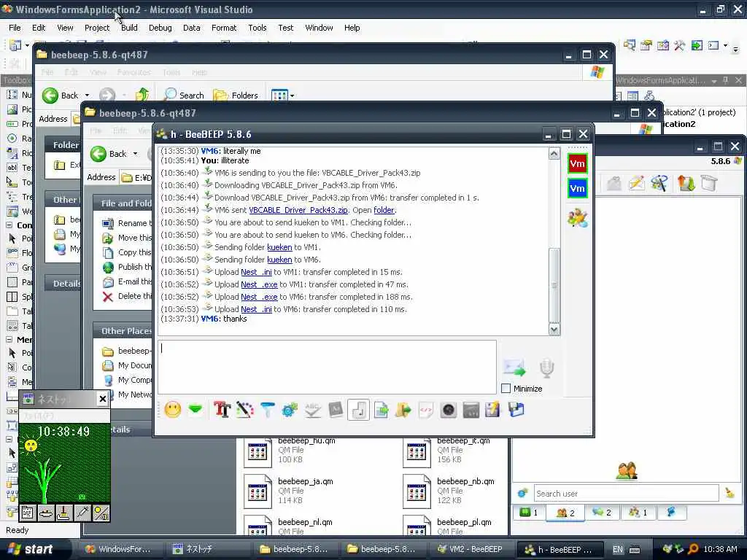This screenshot has width=747, height=560.
Task: Click the green down-arrow icon beside emoticons
Action: [196, 409]
